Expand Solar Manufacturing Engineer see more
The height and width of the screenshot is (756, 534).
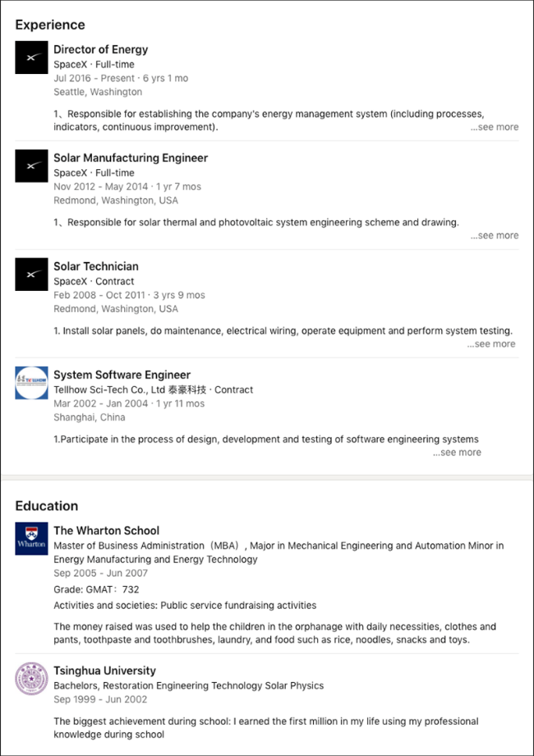[495, 235]
